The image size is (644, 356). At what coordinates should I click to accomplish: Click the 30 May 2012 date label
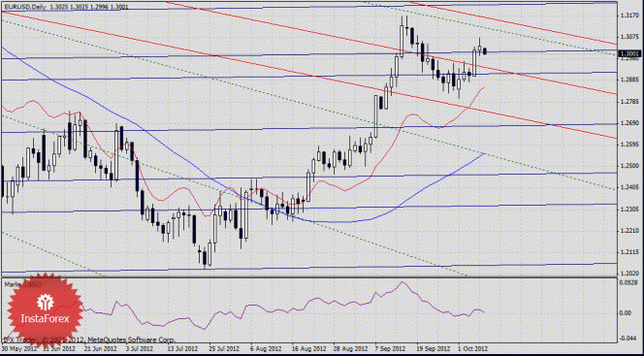click(18, 348)
